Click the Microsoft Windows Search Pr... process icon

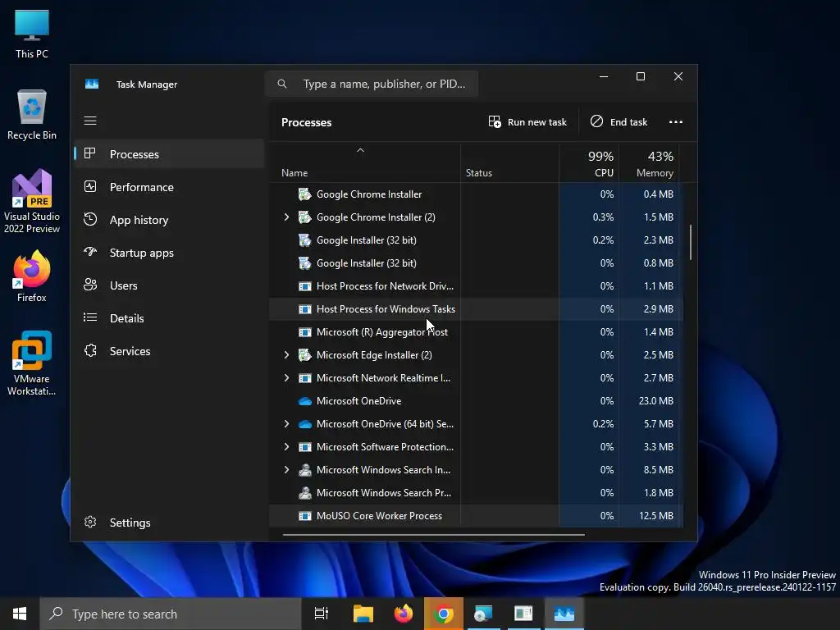click(x=305, y=493)
